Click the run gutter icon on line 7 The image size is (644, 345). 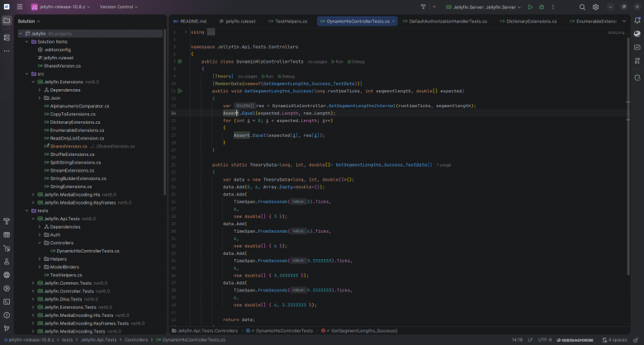point(180,62)
